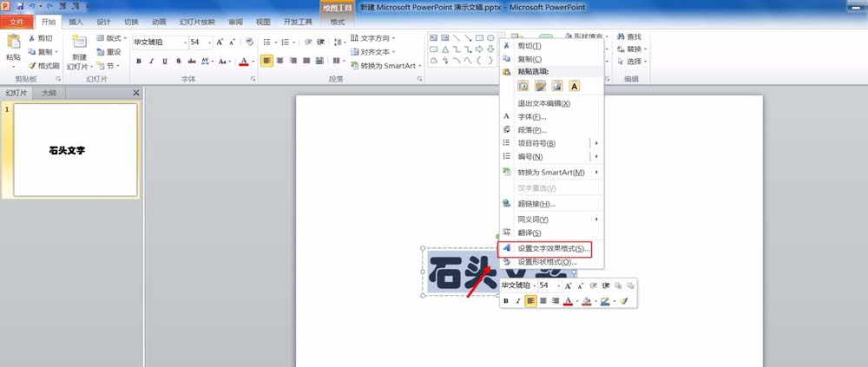Image resolution: width=868 pixels, height=367 pixels.
Task: Click Undo in the quick access toolbar
Action: tap(32, 7)
